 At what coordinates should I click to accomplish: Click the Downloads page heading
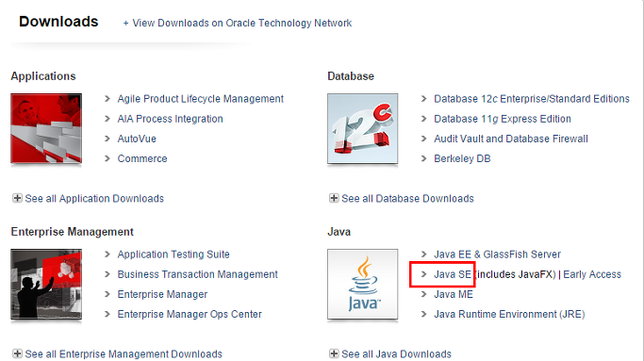click(x=58, y=22)
